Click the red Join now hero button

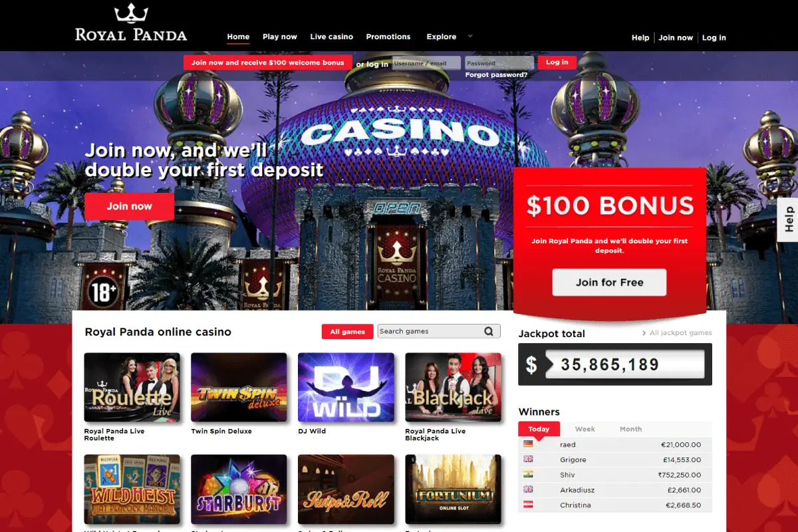130,206
